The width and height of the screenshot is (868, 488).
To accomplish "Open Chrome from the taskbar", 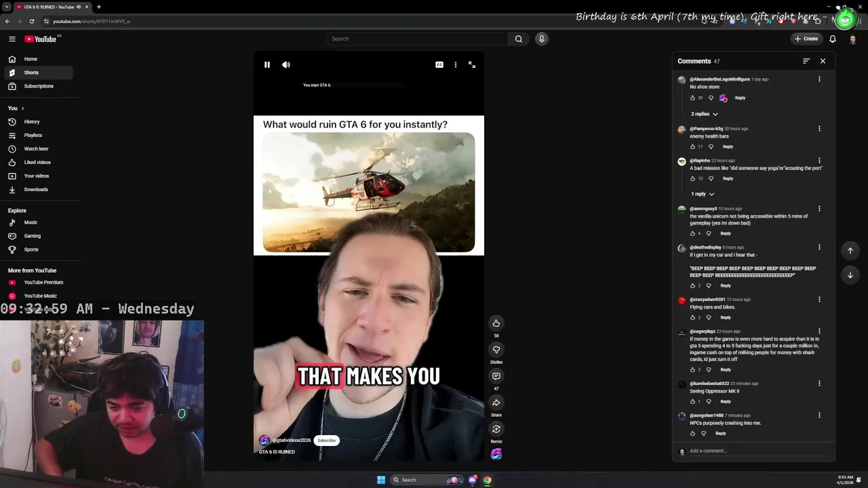I will 487,480.
